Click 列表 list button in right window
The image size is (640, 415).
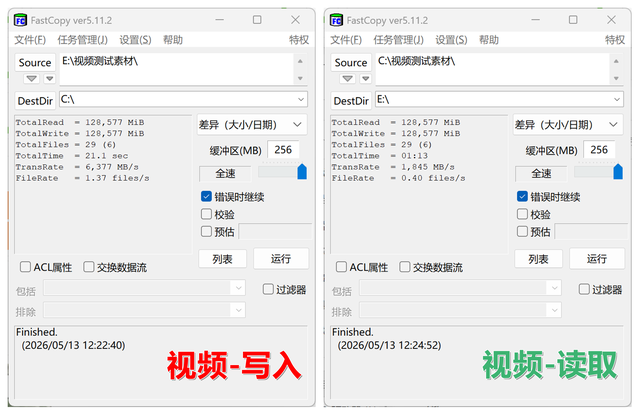(x=538, y=259)
